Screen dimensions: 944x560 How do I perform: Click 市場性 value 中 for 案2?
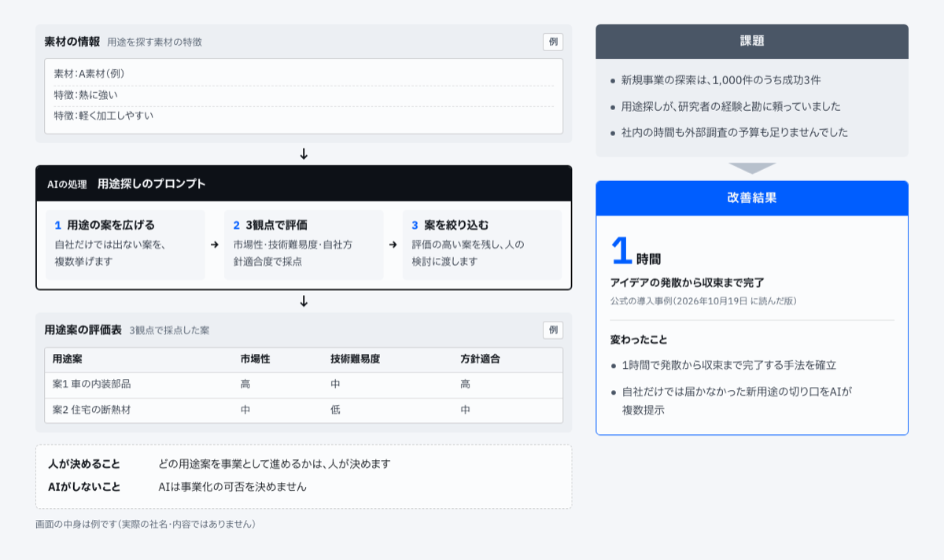click(x=245, y=410)
